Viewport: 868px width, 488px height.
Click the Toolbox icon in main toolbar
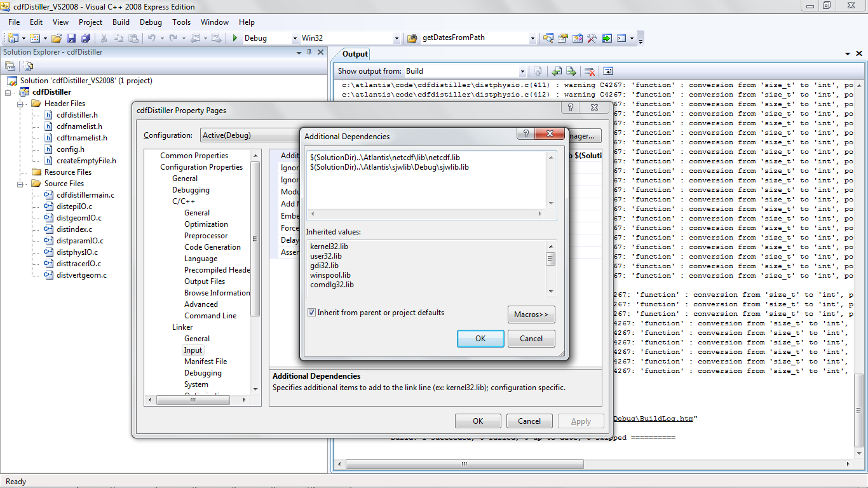click(x=592, y=38)
